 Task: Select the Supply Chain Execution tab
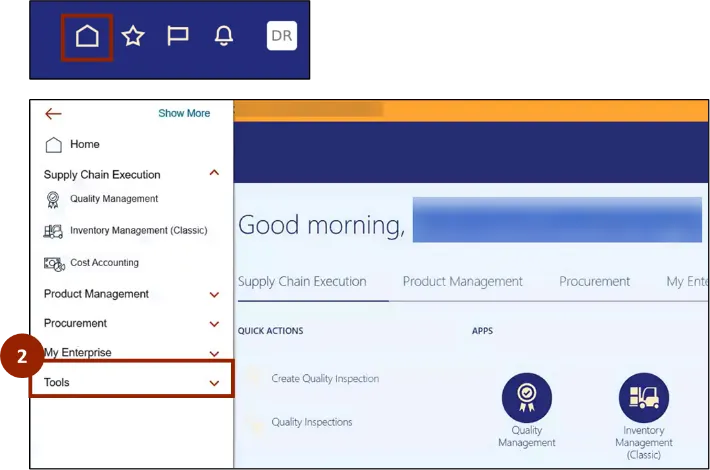302,282
